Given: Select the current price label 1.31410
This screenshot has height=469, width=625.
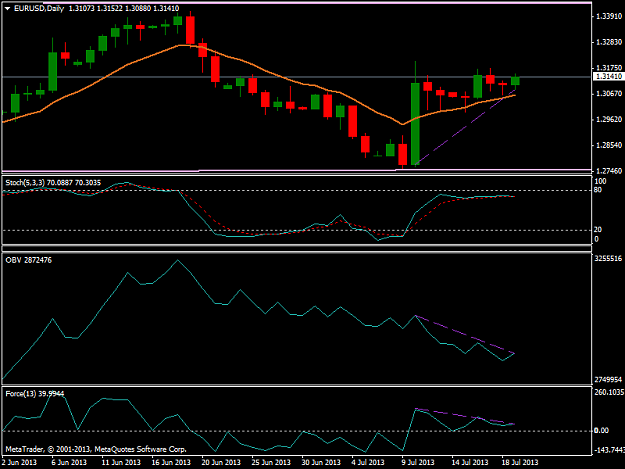Looking at the screenshot, I should (x=608, y=77).
